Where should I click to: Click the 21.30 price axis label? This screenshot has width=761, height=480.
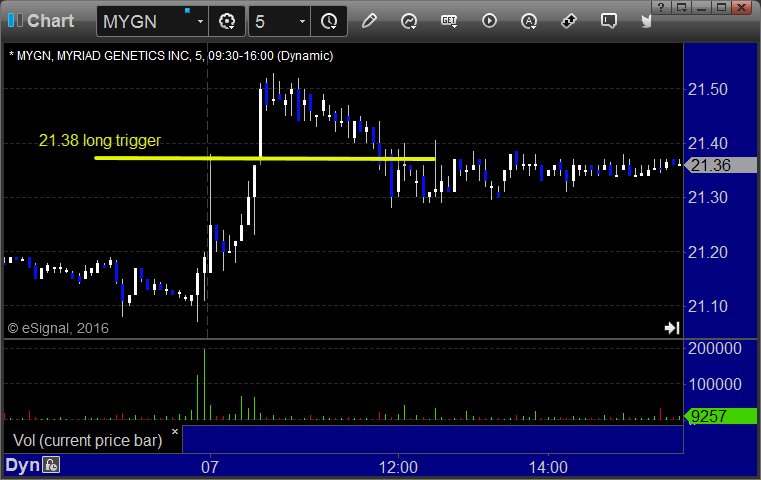708,198
